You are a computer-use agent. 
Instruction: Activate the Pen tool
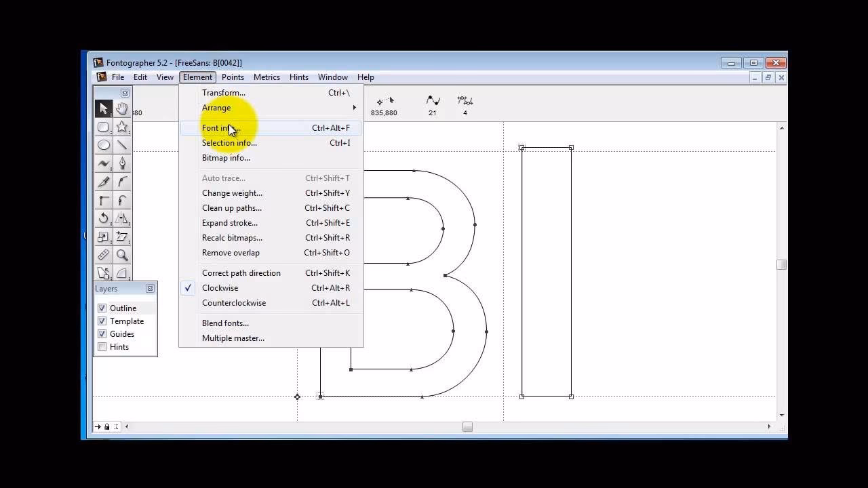click(x=123, y=163)
